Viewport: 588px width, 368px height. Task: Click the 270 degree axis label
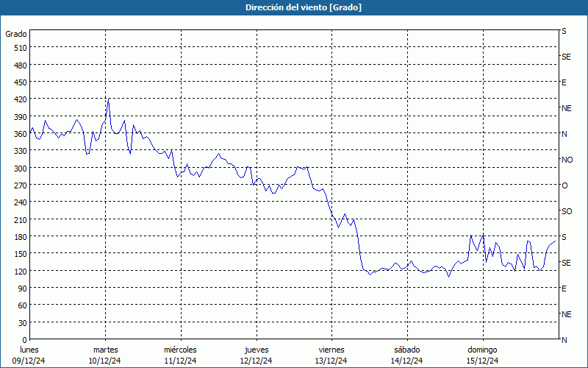click(x=21, y=186)
